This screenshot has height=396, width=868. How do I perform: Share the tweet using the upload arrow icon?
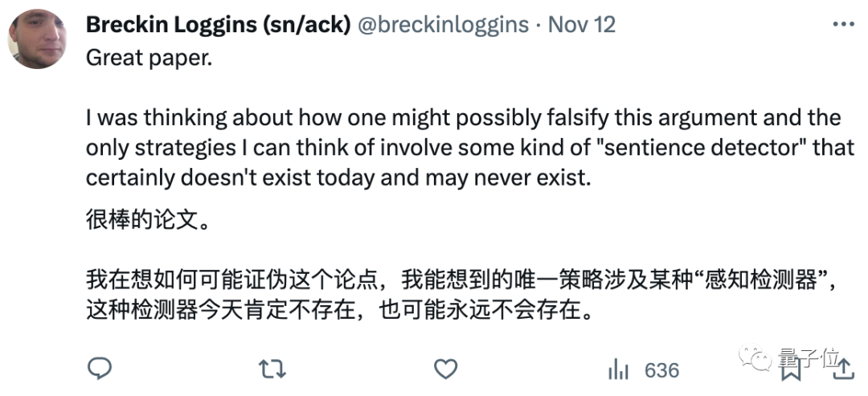[842, 369]
